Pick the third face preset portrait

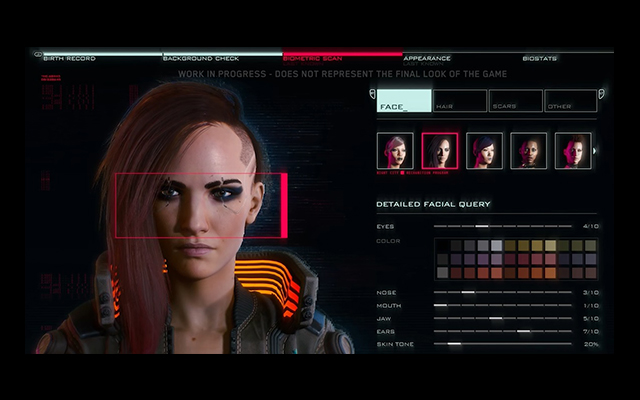tap(484, 151)
